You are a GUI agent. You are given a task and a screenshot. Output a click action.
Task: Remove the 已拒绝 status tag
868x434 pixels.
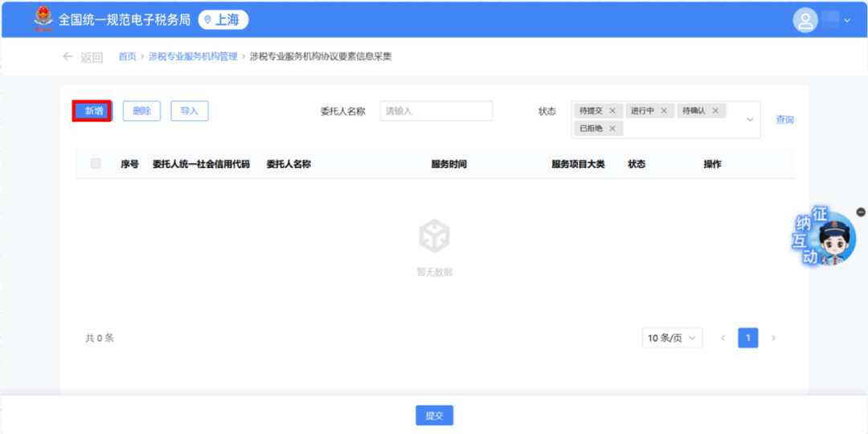coord(612,129)
